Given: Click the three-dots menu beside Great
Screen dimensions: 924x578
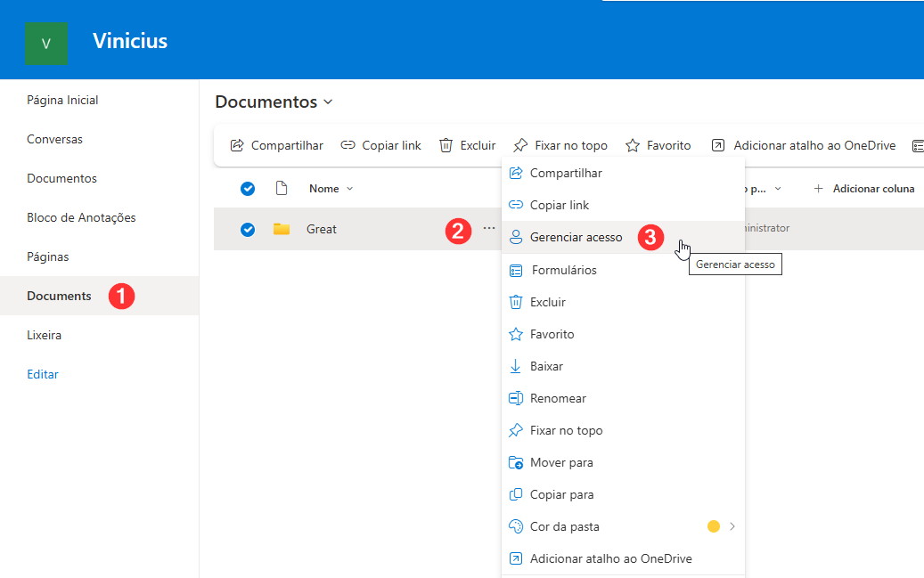Looking at the screenshot, I should 489,229.
